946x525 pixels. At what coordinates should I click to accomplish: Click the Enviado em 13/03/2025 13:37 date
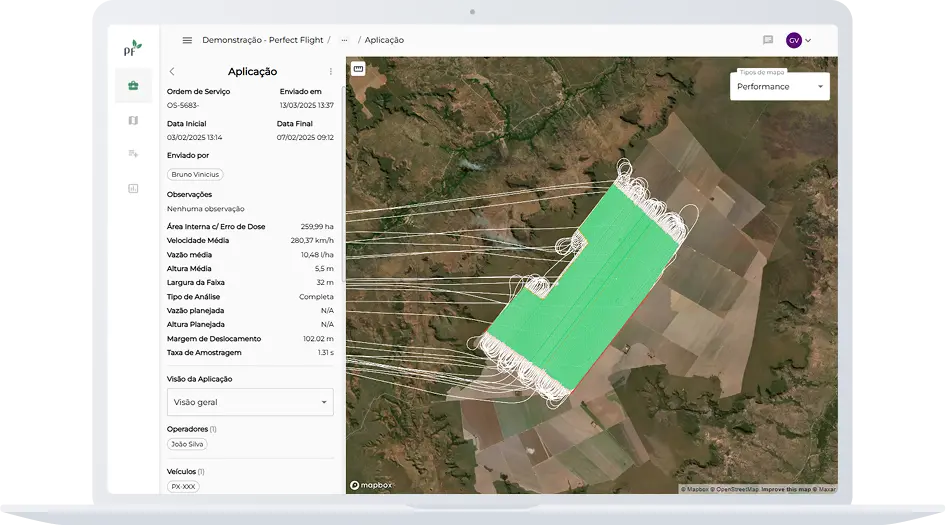[306, 105]
